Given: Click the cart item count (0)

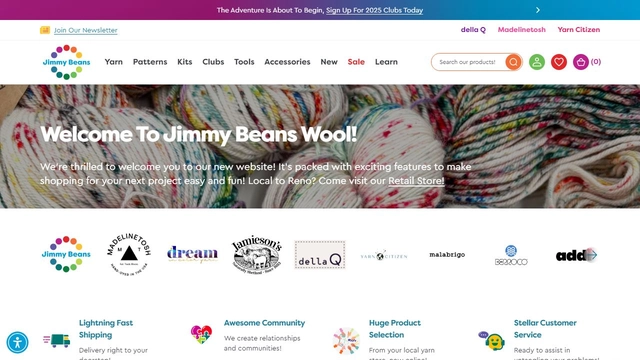Looking at the screenshot, I should (x=596, y=62).
